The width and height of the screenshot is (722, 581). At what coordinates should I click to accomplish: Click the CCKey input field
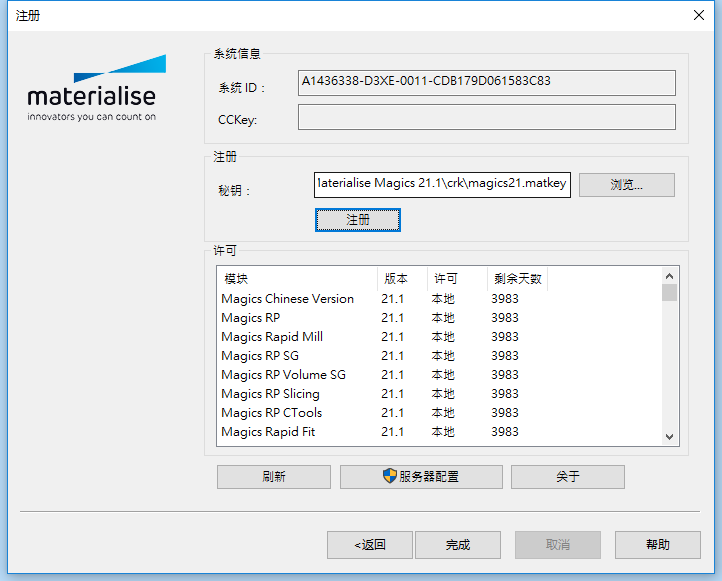coord(487,118)
